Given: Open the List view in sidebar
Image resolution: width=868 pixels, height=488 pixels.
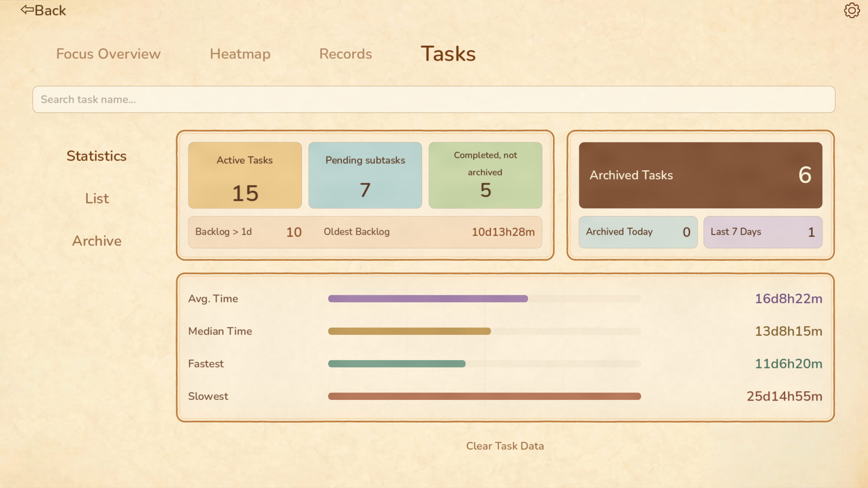Looking at the screenshot, I should tap(97, 198).
